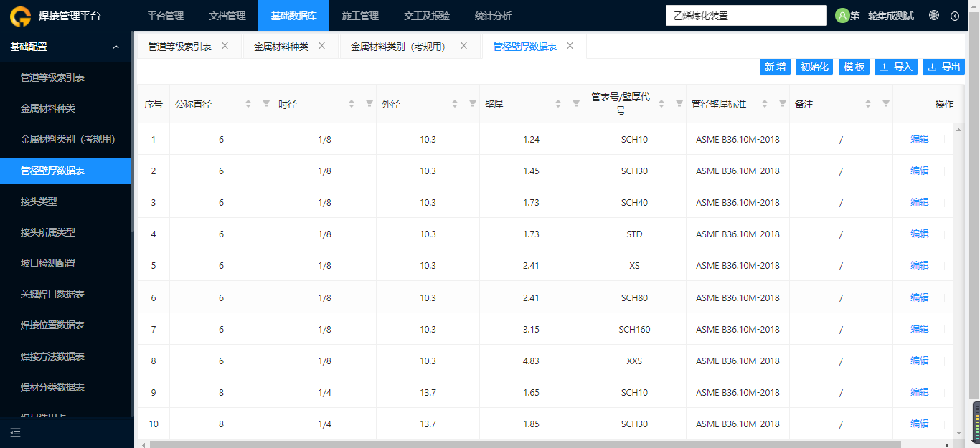Open 交工及报验 top menu
This screenshot has height=448, width=980.
pos(427,16)
